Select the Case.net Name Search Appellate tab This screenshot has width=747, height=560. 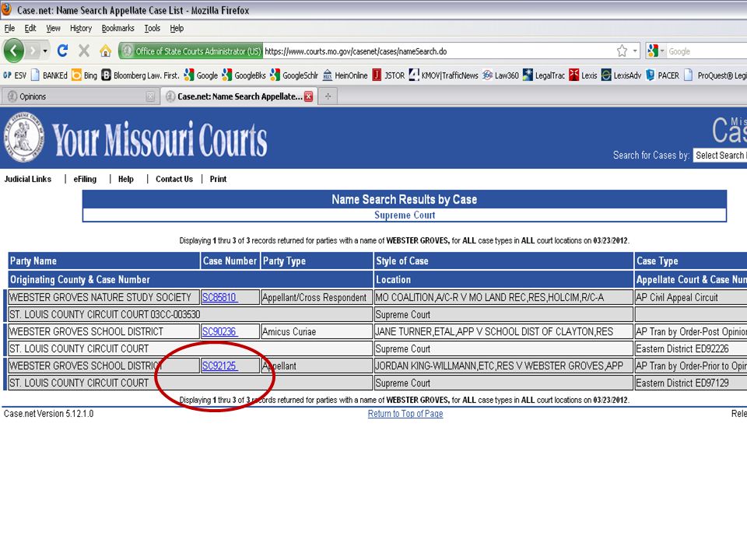pyautogui.click(x=239, y=96)
